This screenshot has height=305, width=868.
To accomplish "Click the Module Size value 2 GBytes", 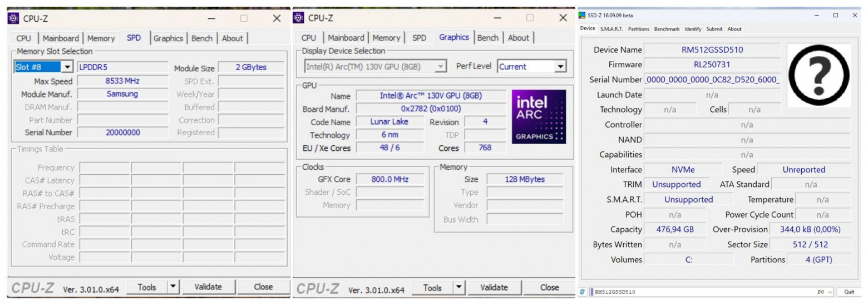I will [x=251, y=67].
